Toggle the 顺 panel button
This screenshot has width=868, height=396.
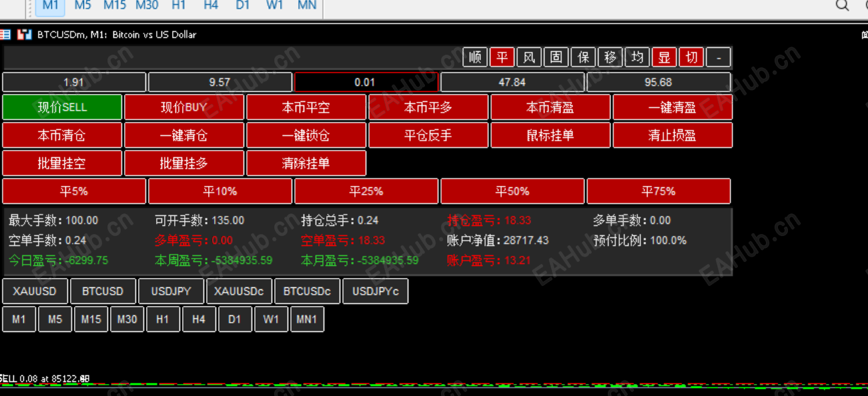(x=475, y=57)
